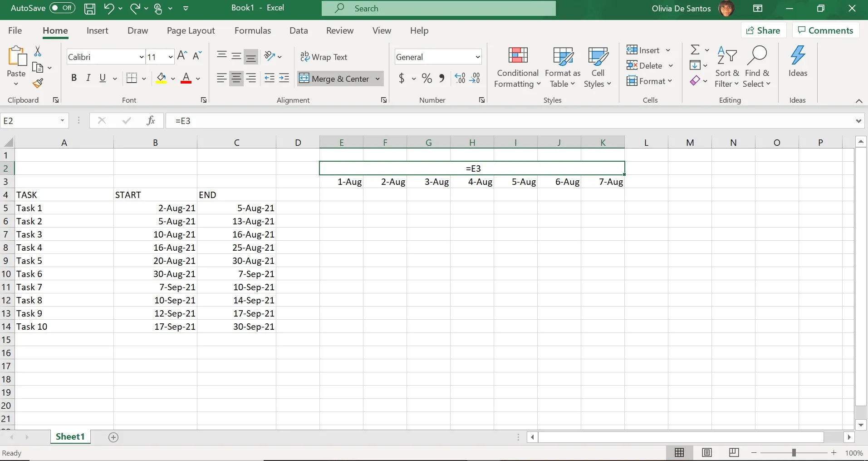The width and height of the screenshot is (868, 461).
Task: Apply bold formatting
Action: pos(74,78)
